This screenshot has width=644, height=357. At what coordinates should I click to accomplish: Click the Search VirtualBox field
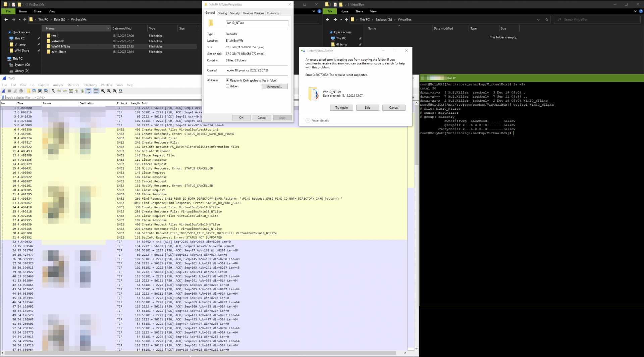(x=597, y=19)
